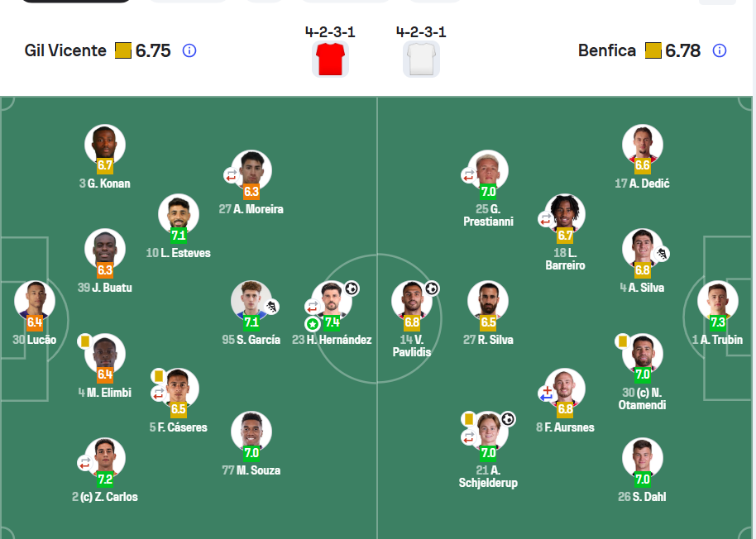Click info icon beside Gil Vicente rating
756x539 pixels.
pyautogui.click(x=189, y=50)
